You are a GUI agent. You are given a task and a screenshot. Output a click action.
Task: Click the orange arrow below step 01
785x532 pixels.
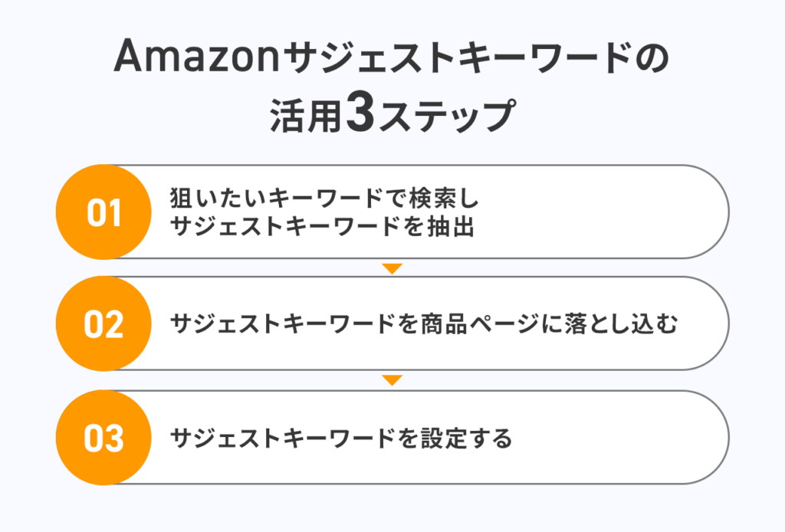click(x=392, y=268)
